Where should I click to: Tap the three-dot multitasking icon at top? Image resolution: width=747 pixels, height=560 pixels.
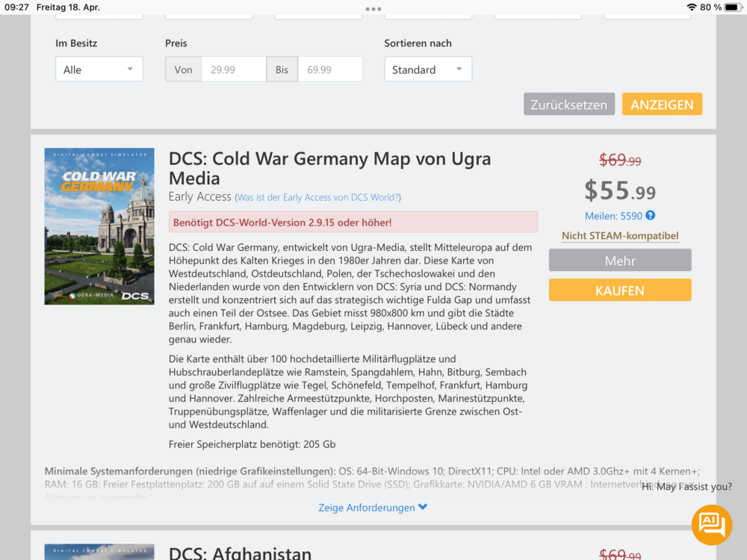[373, 8]
